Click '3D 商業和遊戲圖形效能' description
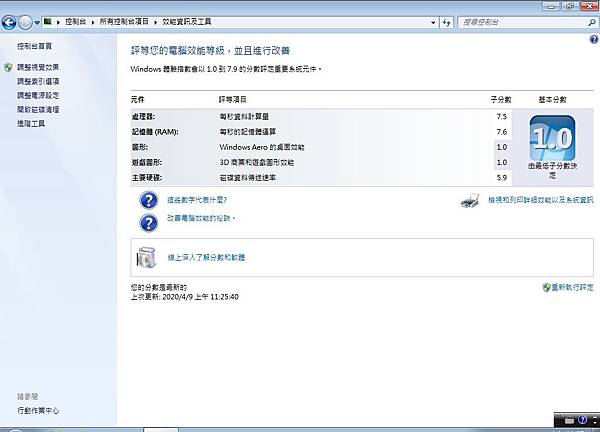This screenshot has width=600, height=432. (257, 162)
